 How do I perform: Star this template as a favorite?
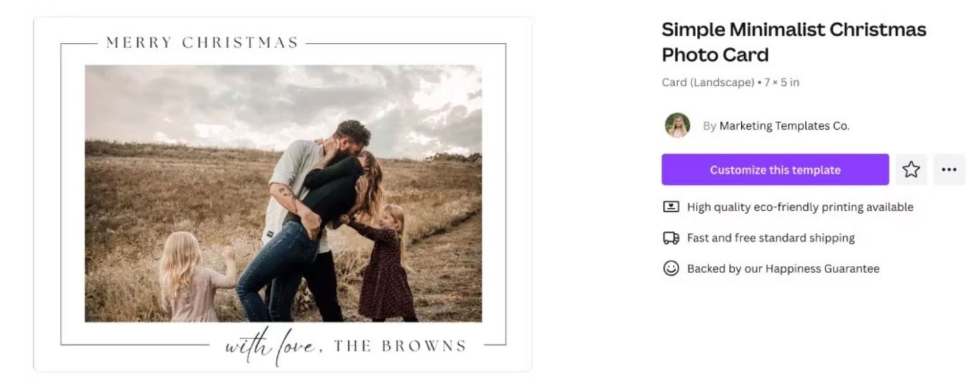point(911,170)
